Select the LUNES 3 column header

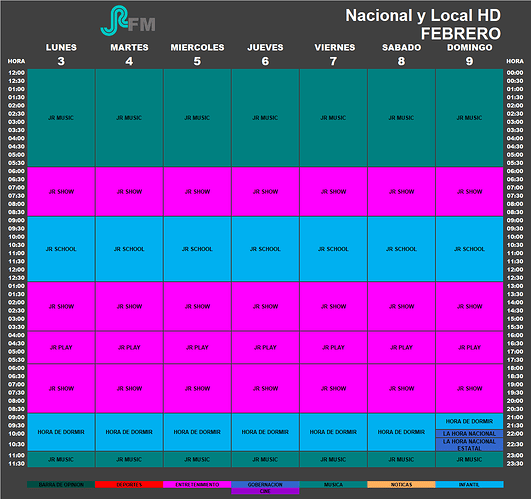pos(61,54)
